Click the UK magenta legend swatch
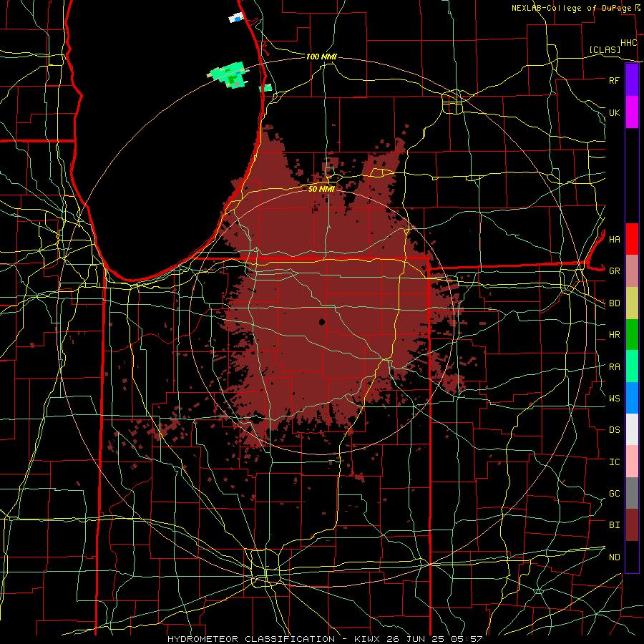The height and width of the screenshot is (644, 644). pyautogui.click(x=632, y=112)
